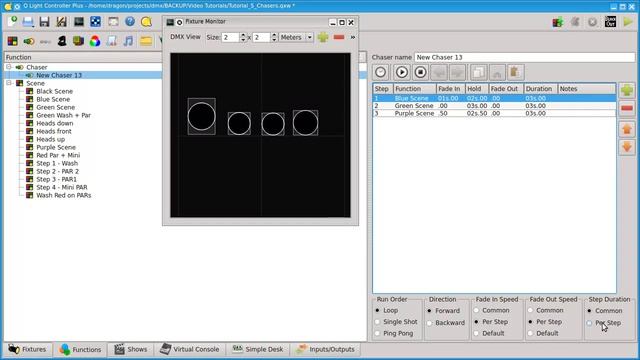
Task: Select Wash Red on PARs scene
Action: 63,196
